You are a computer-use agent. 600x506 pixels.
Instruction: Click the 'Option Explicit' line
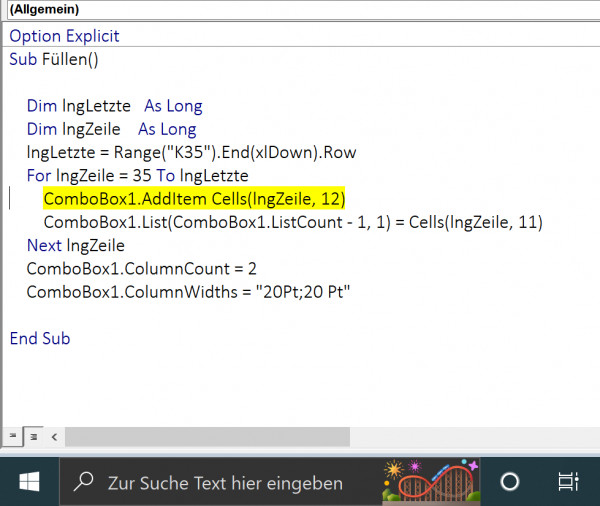coord(64,36)
